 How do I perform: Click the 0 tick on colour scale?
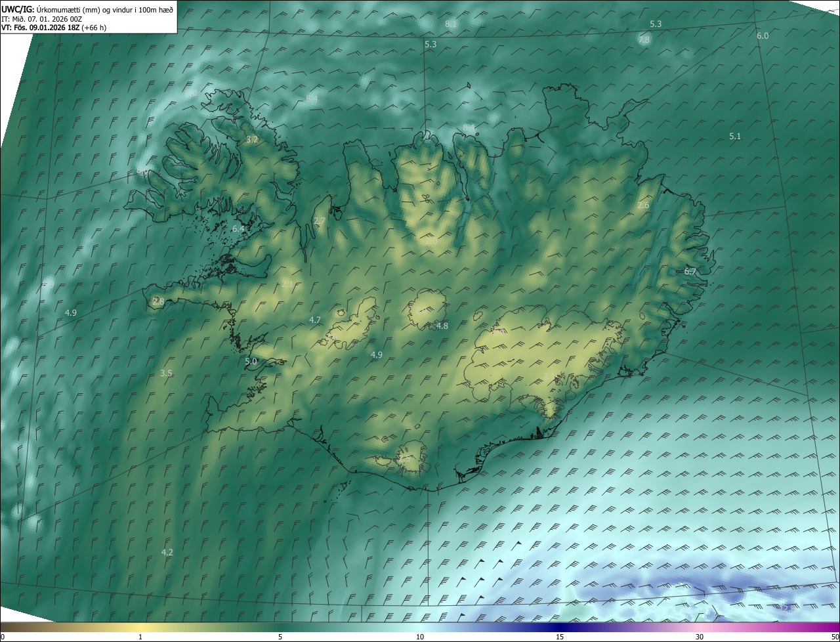[2, 637]
